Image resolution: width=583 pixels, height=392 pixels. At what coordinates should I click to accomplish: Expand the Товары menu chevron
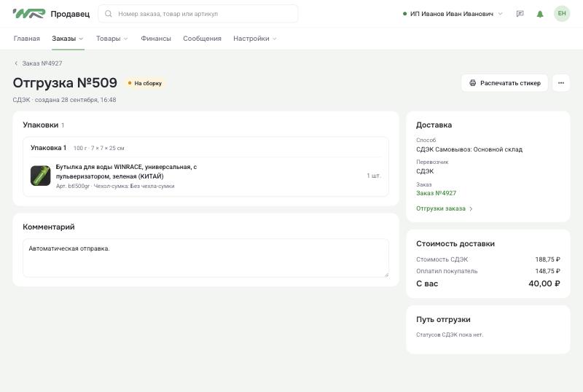pyautogui.click(x=125, y=39)
